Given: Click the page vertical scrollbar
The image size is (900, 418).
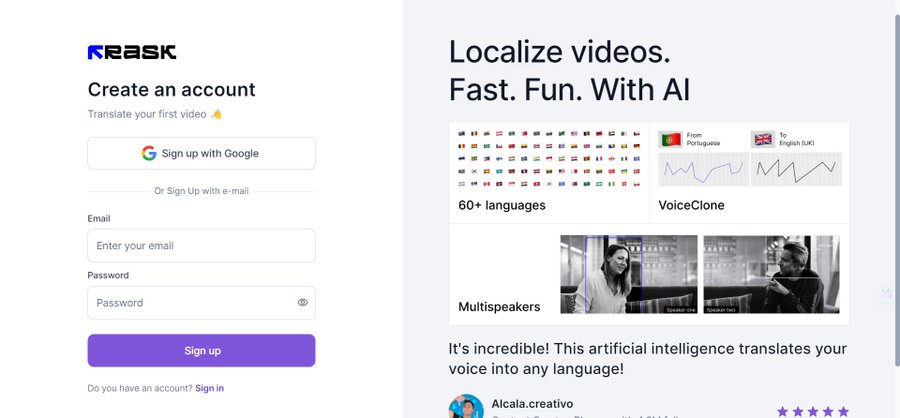Looking at the screenshot, I should coord(897,189).
